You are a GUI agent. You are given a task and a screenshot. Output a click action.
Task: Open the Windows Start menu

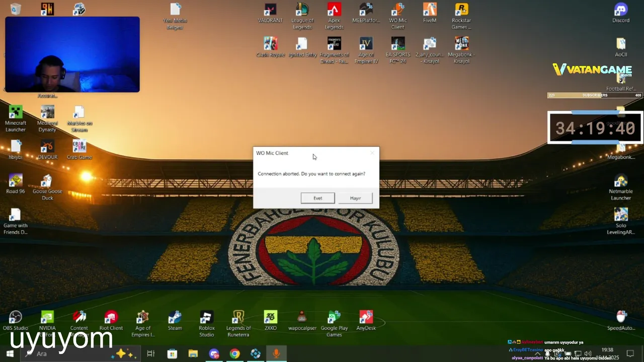(x=10, y=354)
